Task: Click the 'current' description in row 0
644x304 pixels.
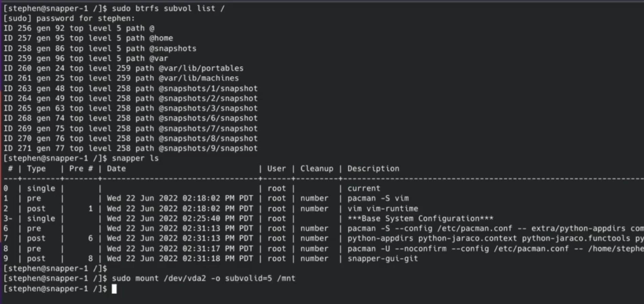Action: pos(364,188)
